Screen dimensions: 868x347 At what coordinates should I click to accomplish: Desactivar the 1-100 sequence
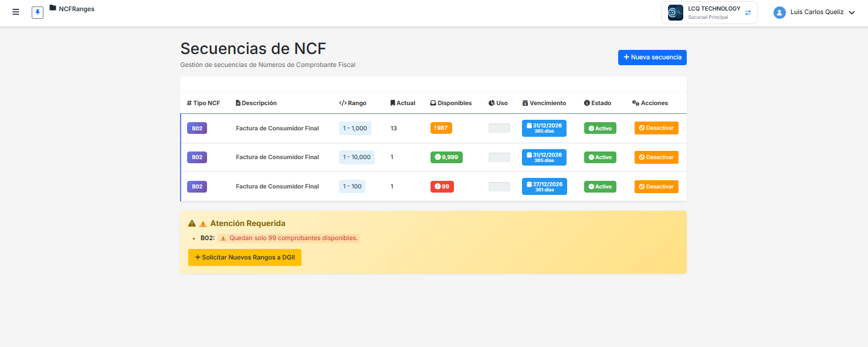coord(656,186)
